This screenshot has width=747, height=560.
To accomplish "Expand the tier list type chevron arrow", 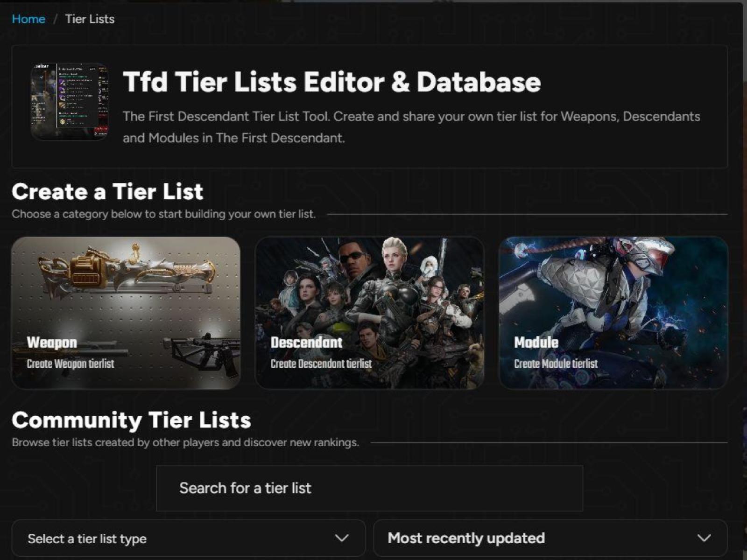I will pyautogui.click(x=343, y=538).
